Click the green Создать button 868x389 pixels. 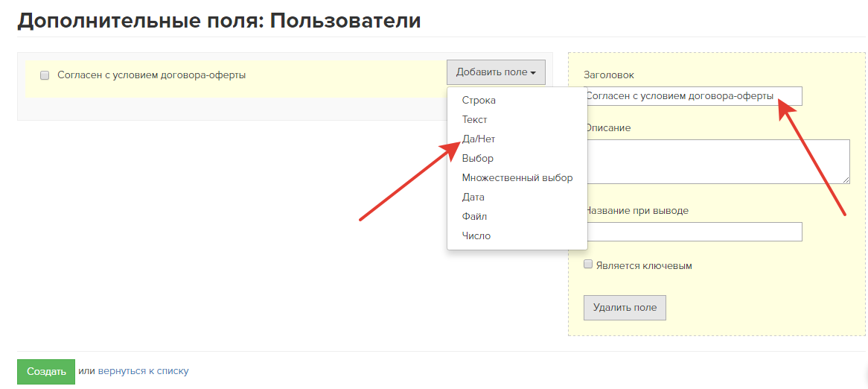pos(46,371)
